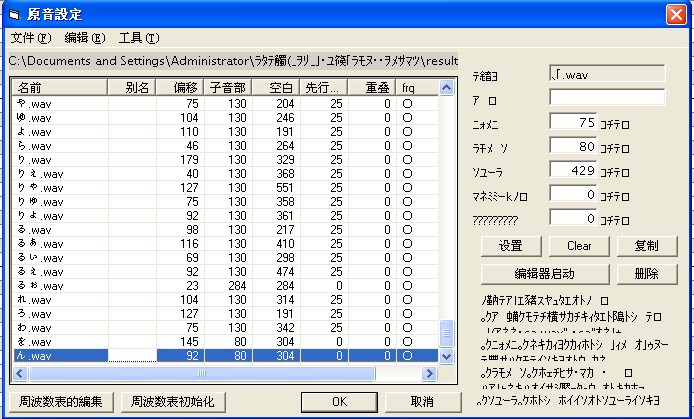Viewport: 694px width, 419px height.
Task: Open 周波数表的編集 frequency table editor
Action: point(61,402)
